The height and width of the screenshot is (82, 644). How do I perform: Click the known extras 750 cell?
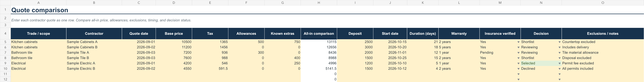click(x=282, y=42)
